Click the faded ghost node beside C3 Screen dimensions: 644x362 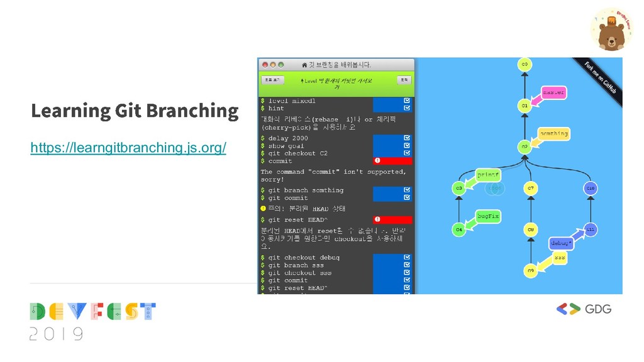click(x=494, y=189)
